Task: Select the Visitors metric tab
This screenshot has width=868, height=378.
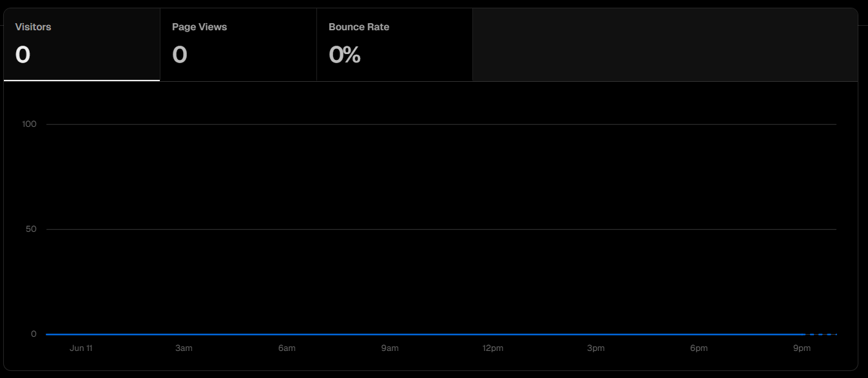Action: pyautogui.click(x=82, y=44)
